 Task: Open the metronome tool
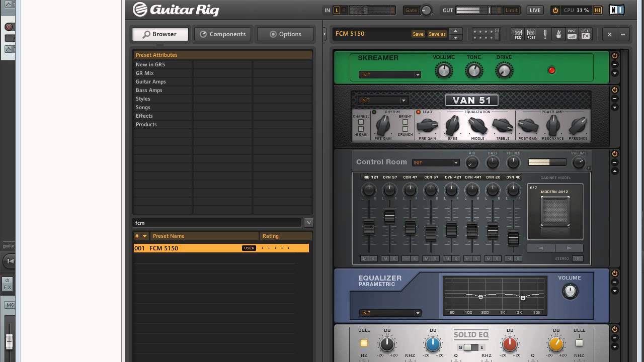[558, 34]
